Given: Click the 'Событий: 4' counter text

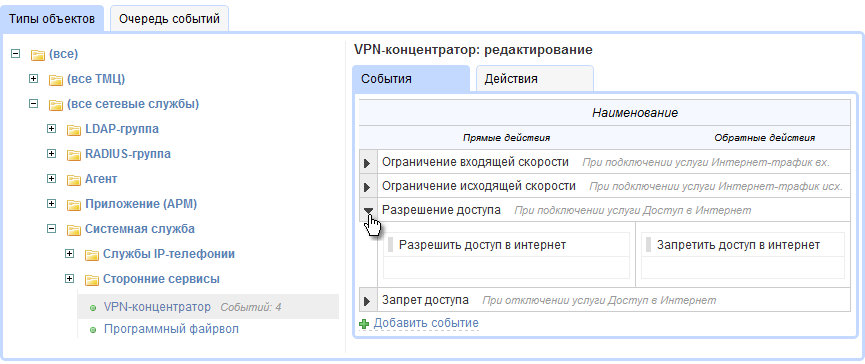Looking at the screenshot, I should point(251,307).
